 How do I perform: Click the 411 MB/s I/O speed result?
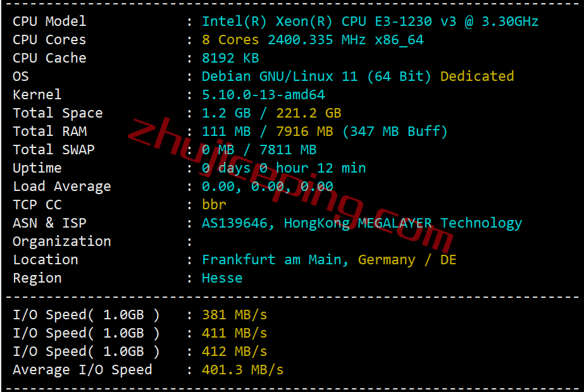coord(234,333)
